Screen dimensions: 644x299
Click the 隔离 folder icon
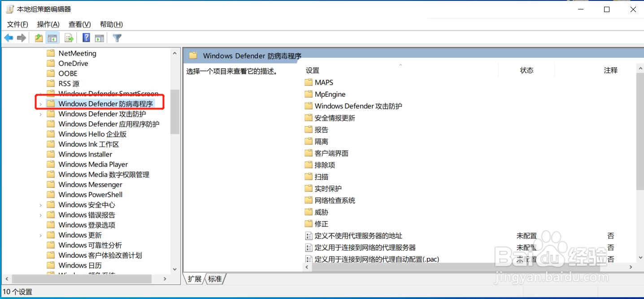[309, 141]
